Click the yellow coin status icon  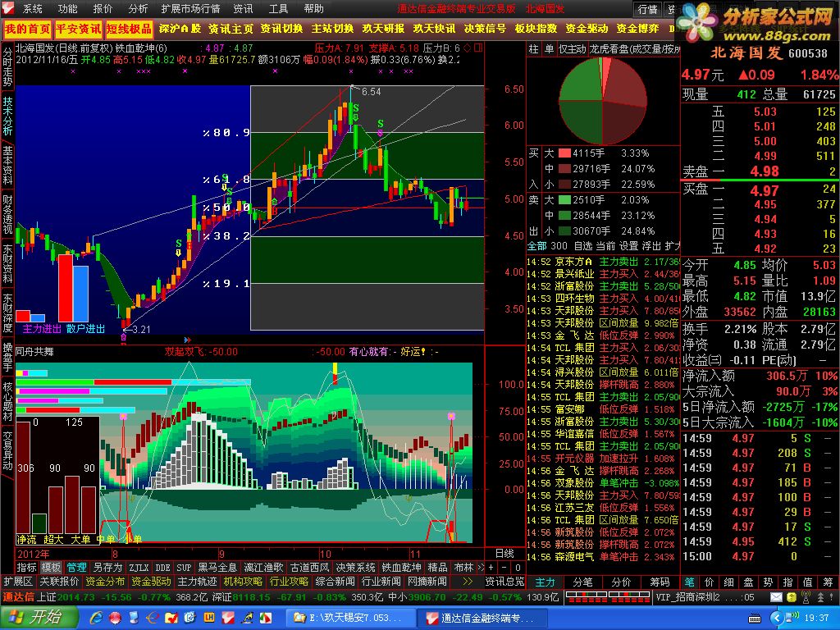[x=791, y=597]
